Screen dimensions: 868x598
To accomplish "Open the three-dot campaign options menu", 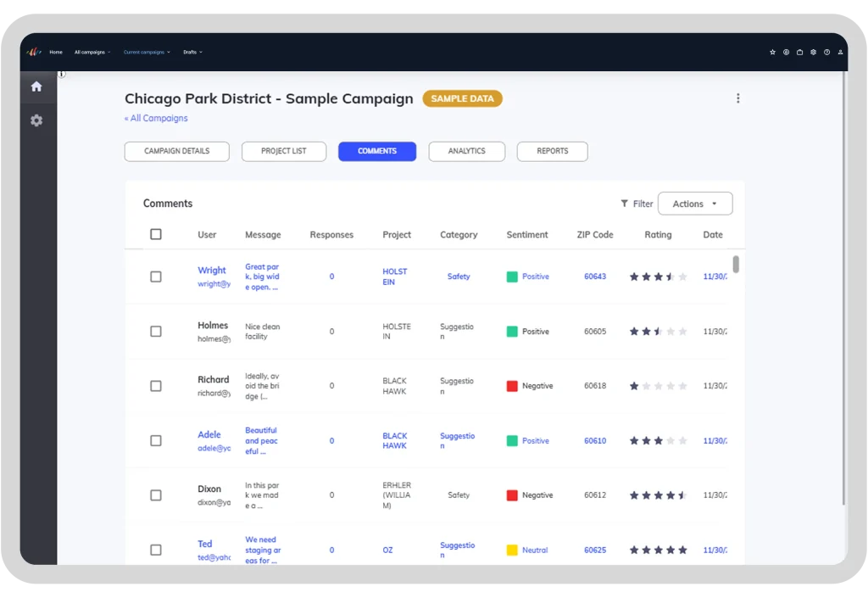I will (738, 98).
